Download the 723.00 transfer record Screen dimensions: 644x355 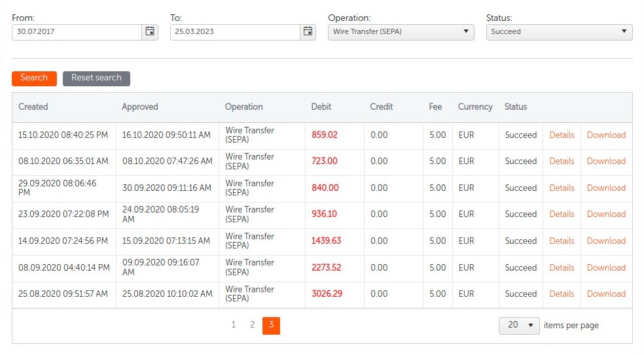tap(606, 161)
